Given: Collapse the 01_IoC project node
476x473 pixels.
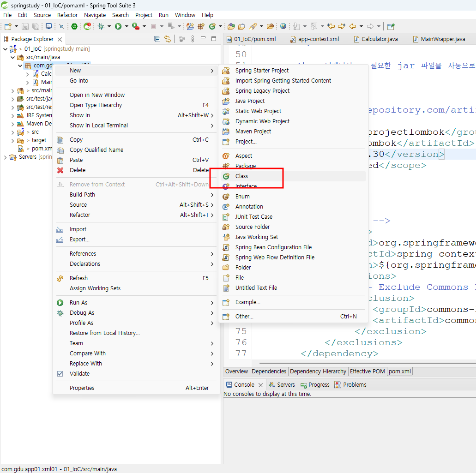Looking at the screenshot, I should coord(5,49).
